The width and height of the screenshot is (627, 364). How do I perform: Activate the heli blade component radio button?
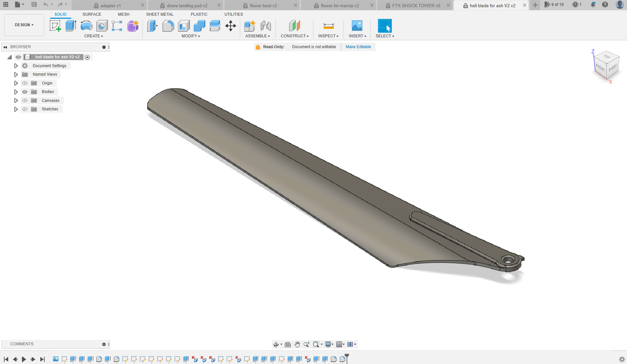click(x=87, y=57)
